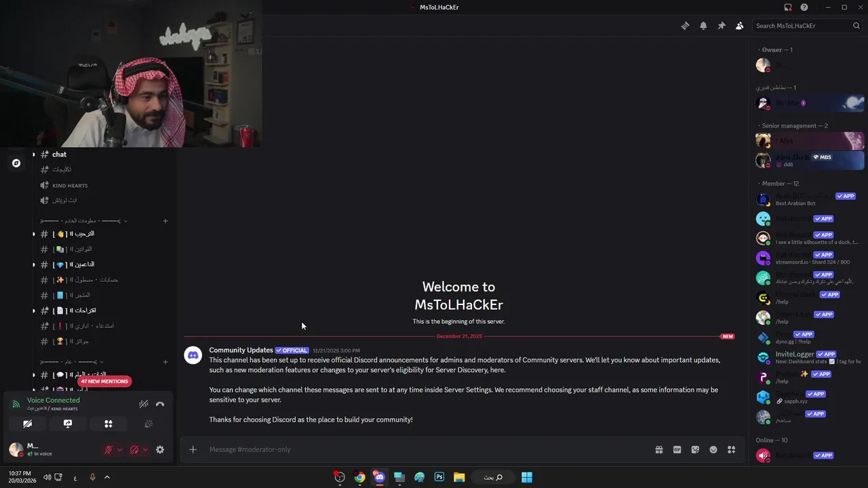
Task: Open Community Updates avatar
Action: [193, 355]
